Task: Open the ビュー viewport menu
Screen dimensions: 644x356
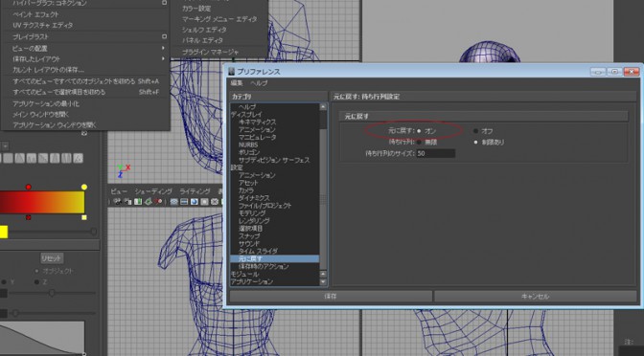Action: (x=119, y=191)
